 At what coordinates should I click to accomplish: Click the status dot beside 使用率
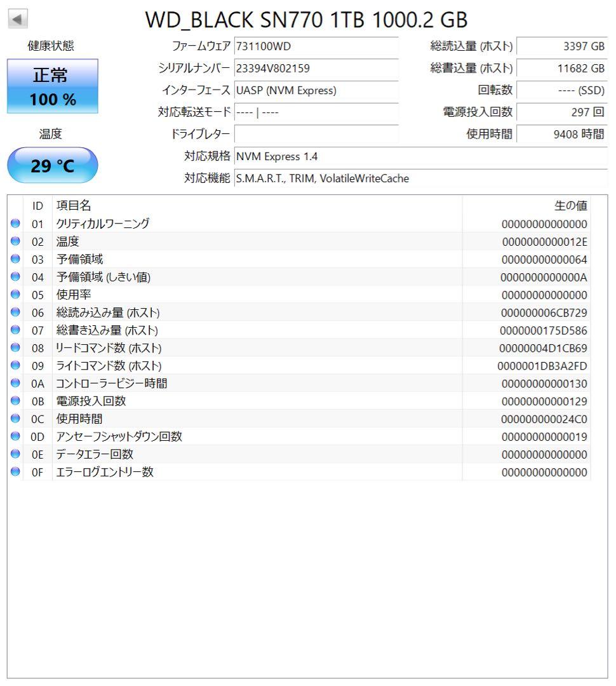(x=15, y=295)
